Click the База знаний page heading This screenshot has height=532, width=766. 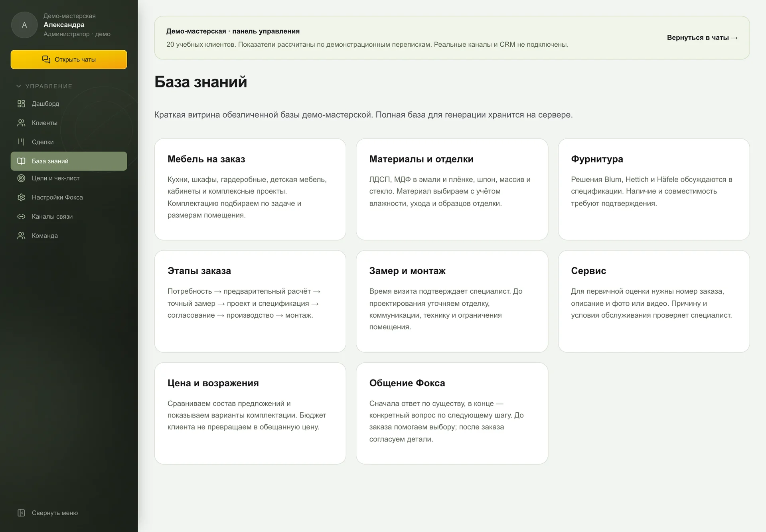click(x=201, y=82)
